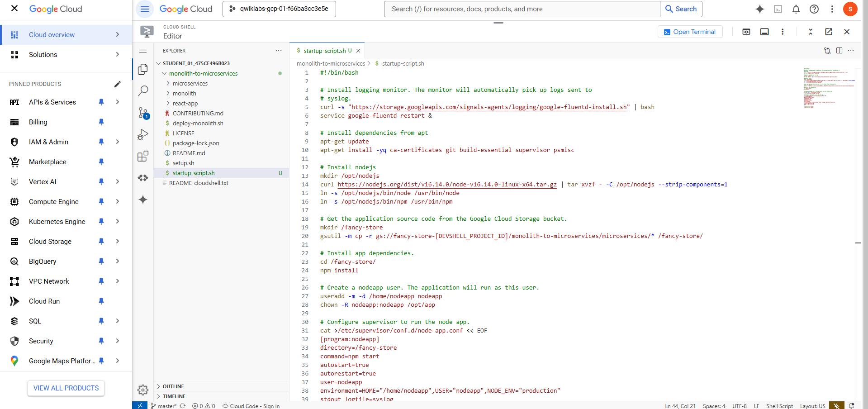Image resolution: width=868 pixels, height=409 pixels.
Task: Open Explorer views and more actions
Action: tap(279, 51)
